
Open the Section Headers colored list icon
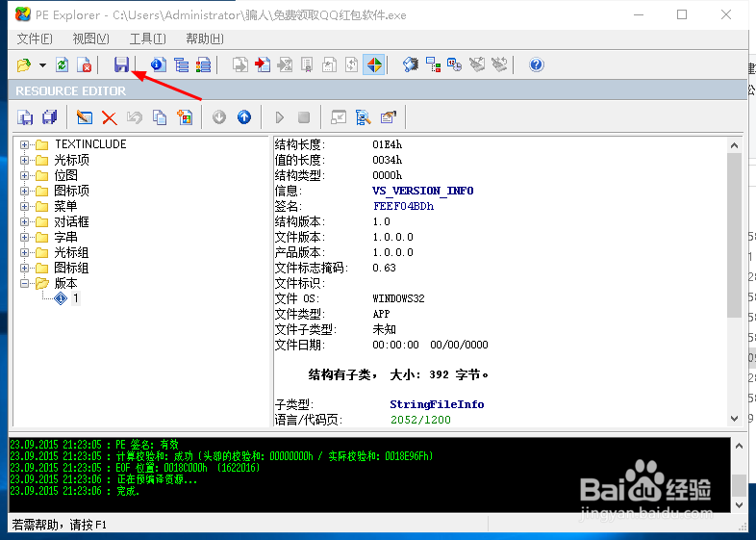[204, 64]
